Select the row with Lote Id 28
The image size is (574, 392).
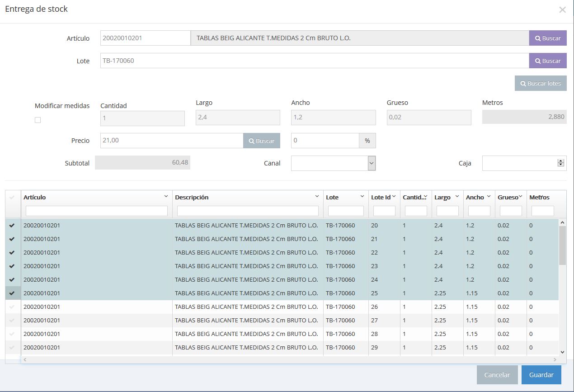click(x=12, y=334)
